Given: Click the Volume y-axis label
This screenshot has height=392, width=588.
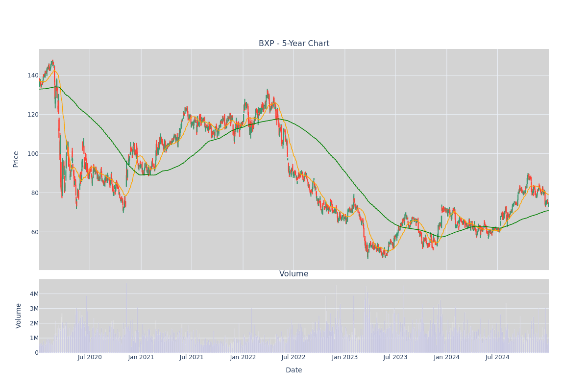Looking at the screenshot, I should click(x=19, y=316).
